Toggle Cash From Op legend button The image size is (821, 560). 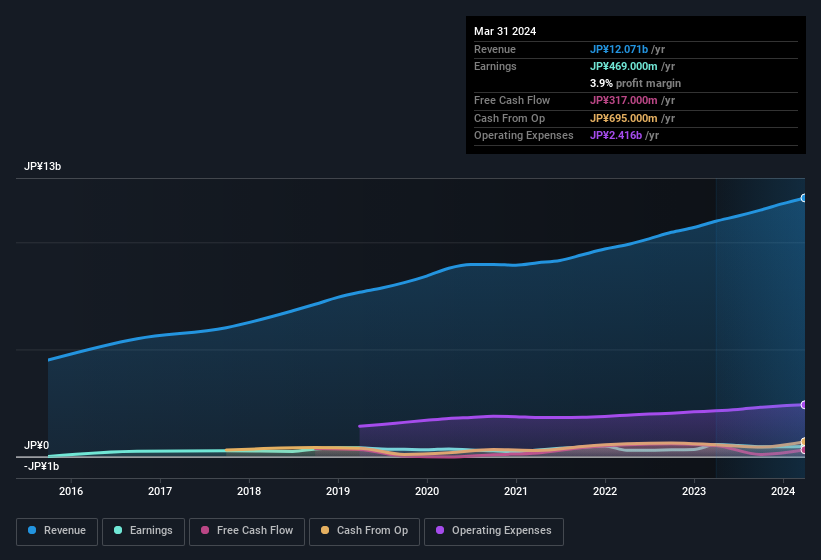[x=363, y=531]
